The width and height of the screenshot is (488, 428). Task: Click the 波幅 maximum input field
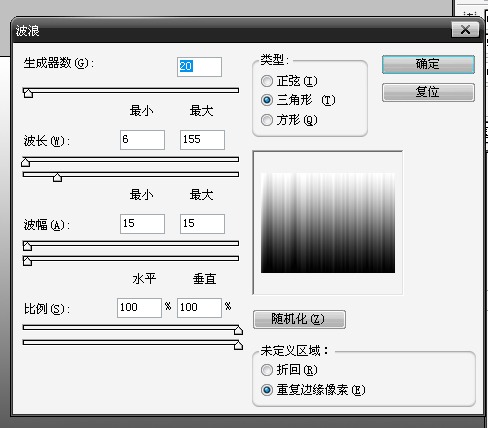(202, 224)
